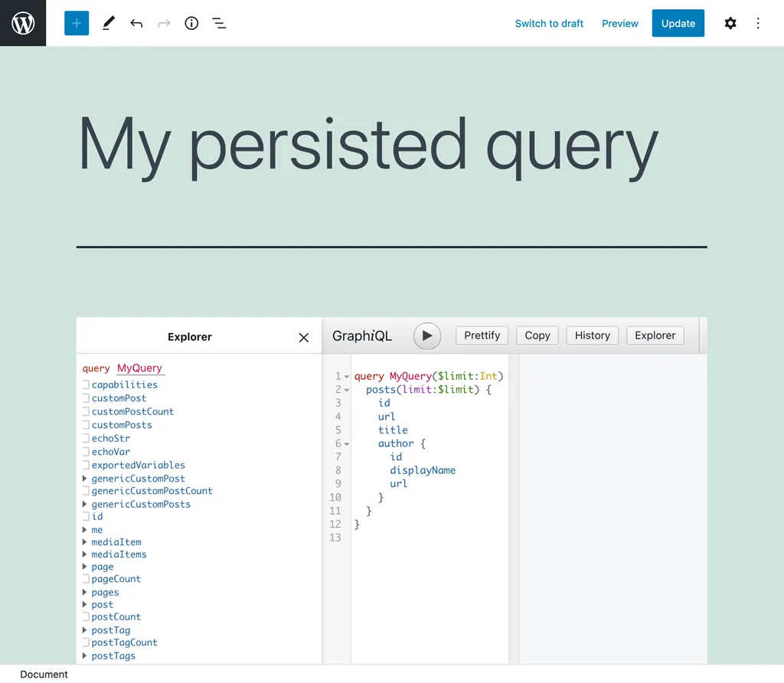Run the GraphiQL query with play button
This screenshot has height=683, width=784.
tap(427, 335)
